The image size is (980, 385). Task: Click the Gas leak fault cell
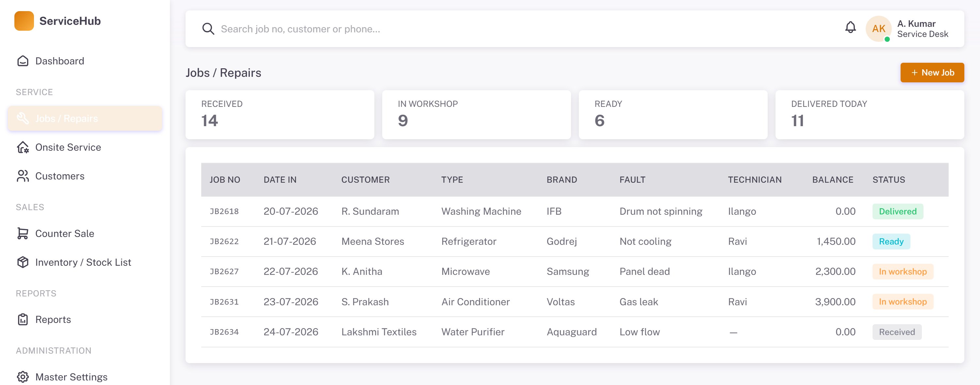click(x=638, y=302)
